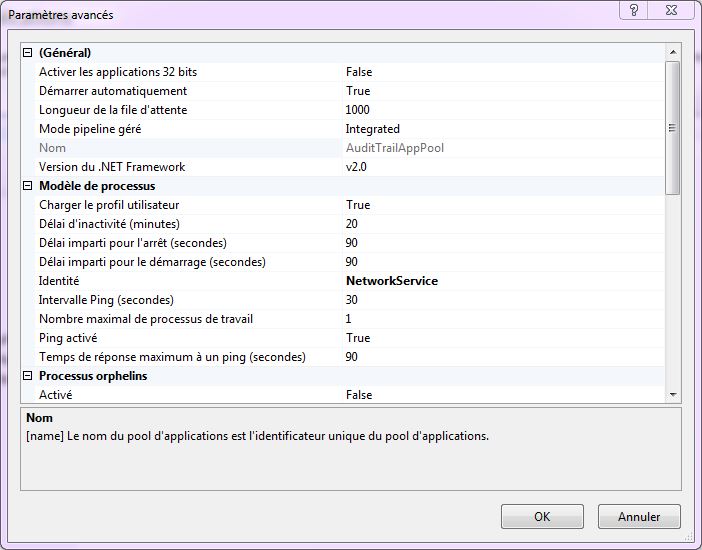Collapse the Processus orphelins section

pos(28,376)
